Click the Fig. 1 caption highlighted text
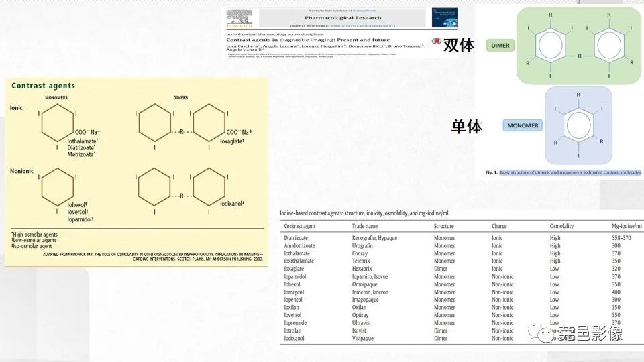The width and height of the screenshot is (644, 362). click(x=570, y=172)
